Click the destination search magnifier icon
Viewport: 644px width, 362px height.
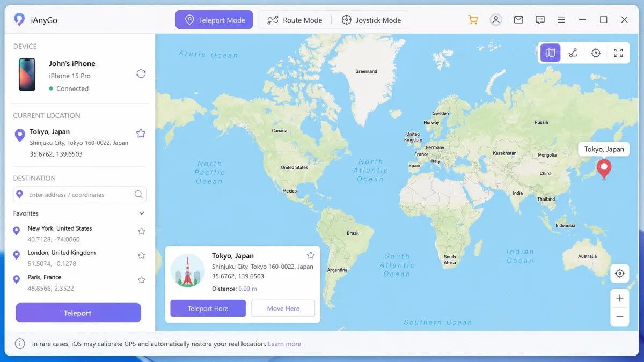138,195
